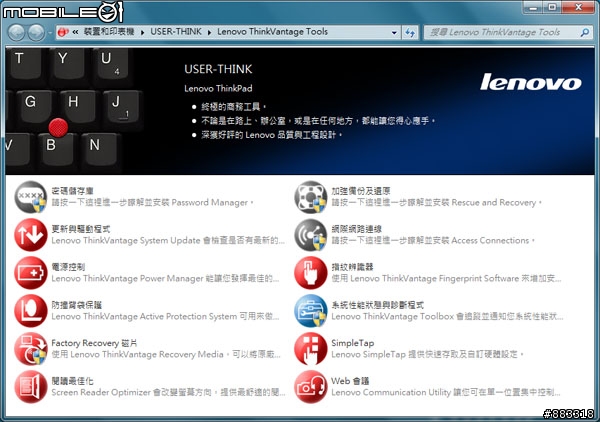The width and height of the screenshot is (600, 422).
Task: Open Power Manager battery icon
Action: click(31, 273)
